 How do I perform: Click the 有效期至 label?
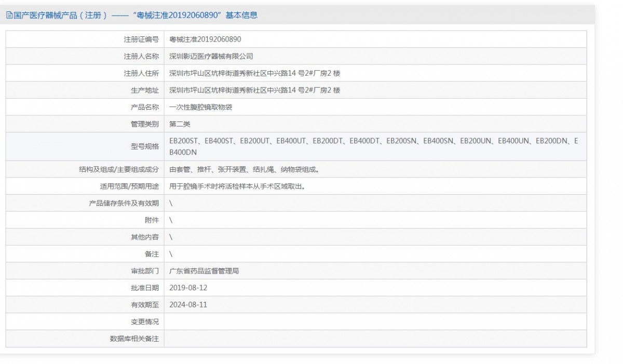(145, 305)
